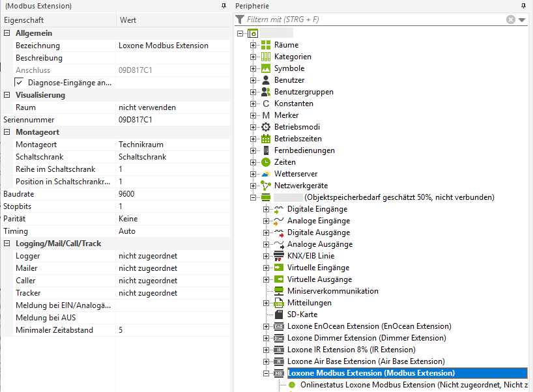533x392 pixels.
Task: Collapse the Logging/Mail/Call/Track group
Action: click(x=7, y=244)
